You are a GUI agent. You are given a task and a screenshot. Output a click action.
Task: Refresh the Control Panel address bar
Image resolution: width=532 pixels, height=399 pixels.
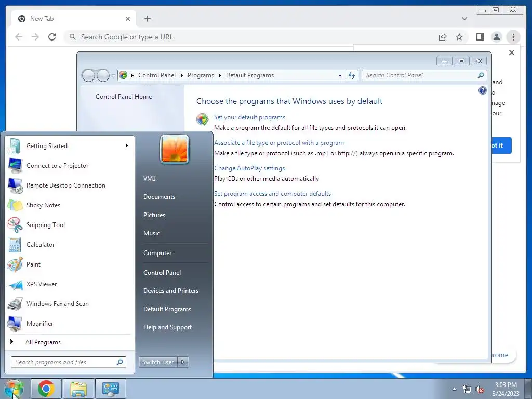352,75
